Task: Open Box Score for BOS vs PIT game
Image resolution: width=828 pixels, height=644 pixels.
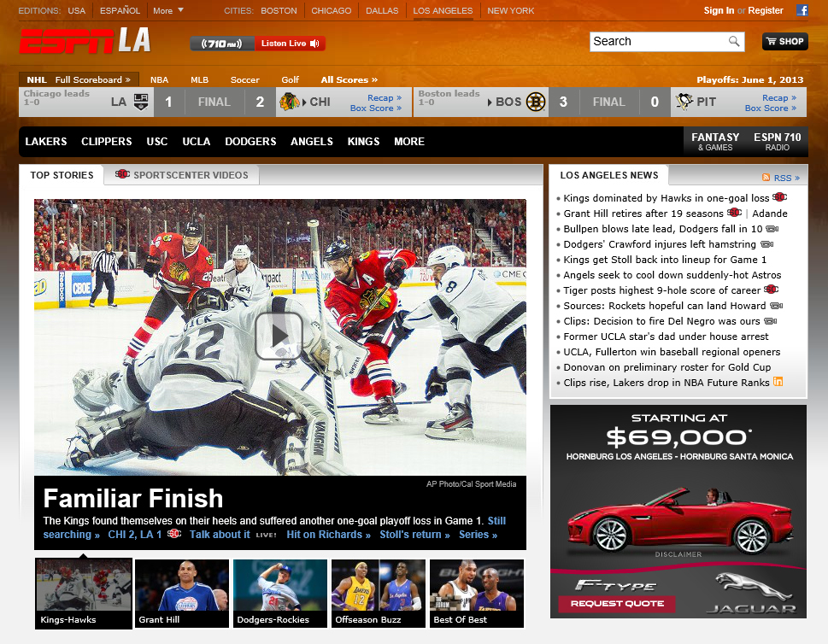Action: pos(770,108)
